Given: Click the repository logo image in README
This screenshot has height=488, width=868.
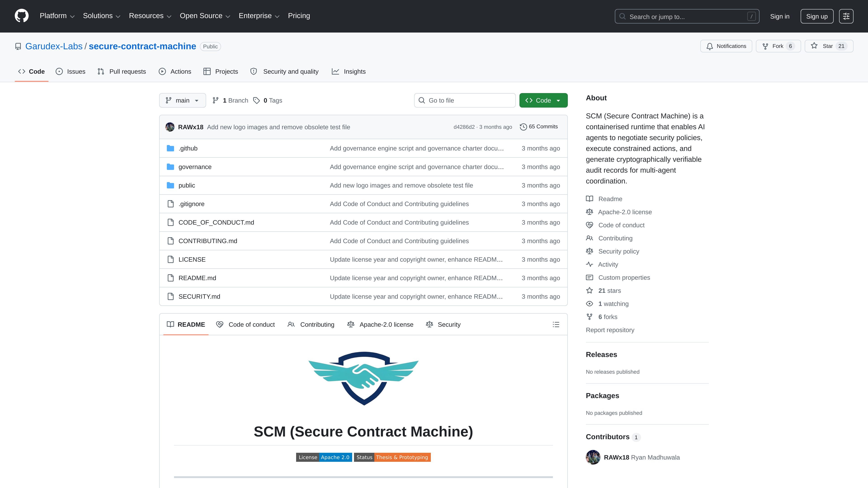Looking at the screenshot, I should click(x=363, y=378).
